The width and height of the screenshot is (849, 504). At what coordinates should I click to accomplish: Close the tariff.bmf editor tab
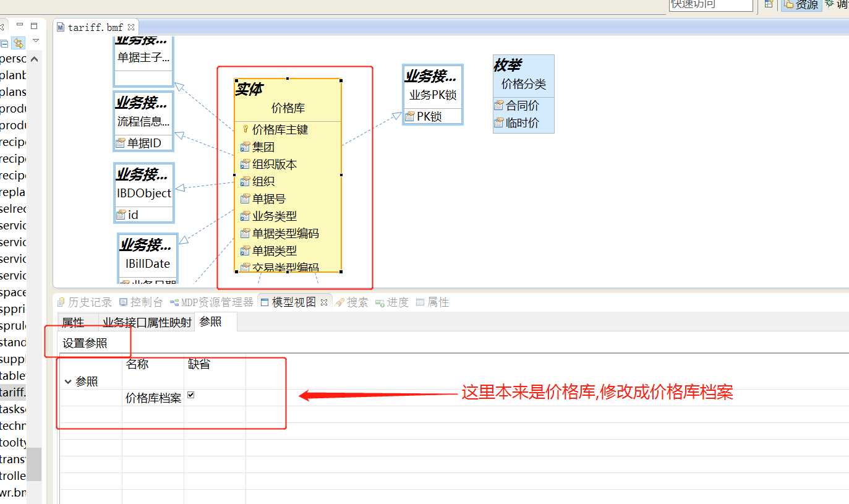[131, 27]
